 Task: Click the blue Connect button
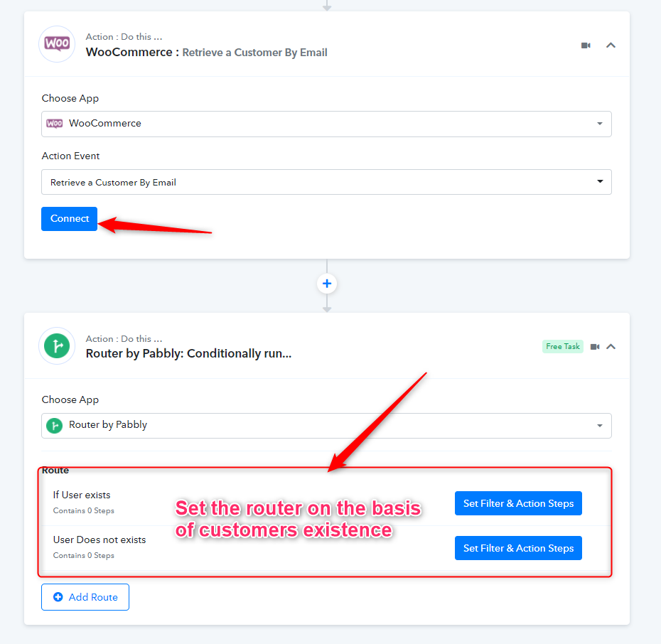click(x=69, y=219)
